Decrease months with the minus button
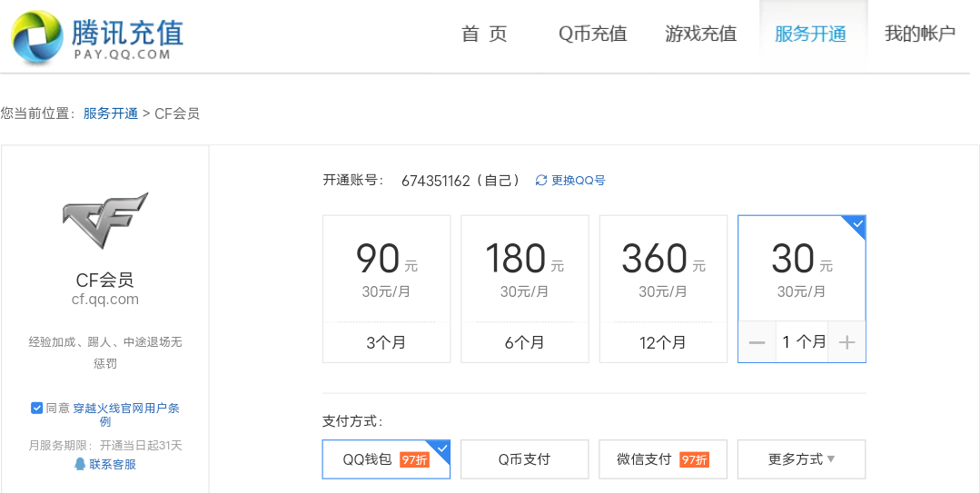 point(757,342)
